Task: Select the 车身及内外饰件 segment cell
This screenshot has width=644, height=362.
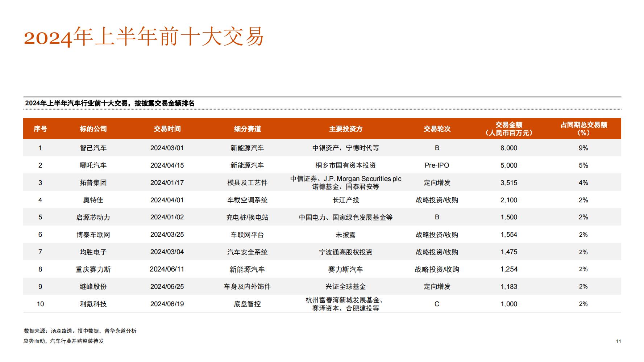Action: point(247,287)
